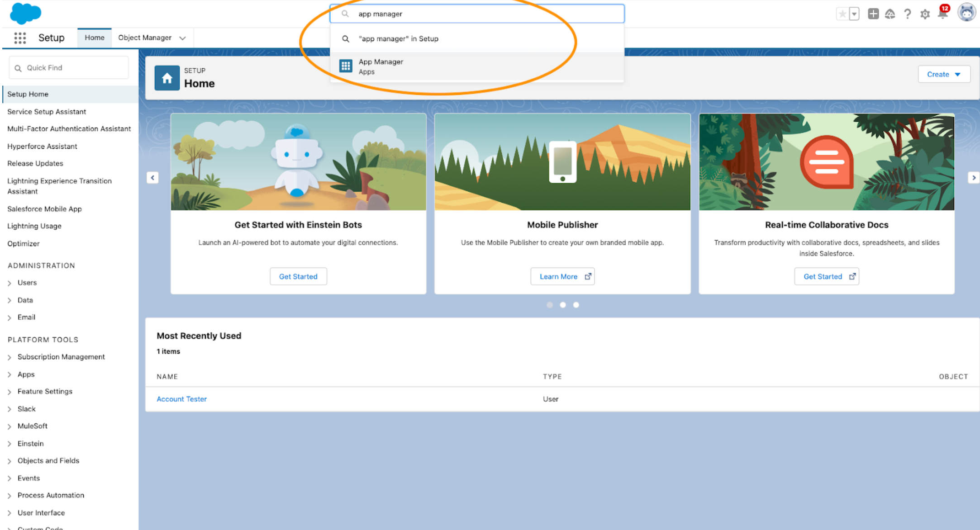The image size is (980, 530).
Task: Open Lightning Experience Transition Assistant
Action: point(59,186)
